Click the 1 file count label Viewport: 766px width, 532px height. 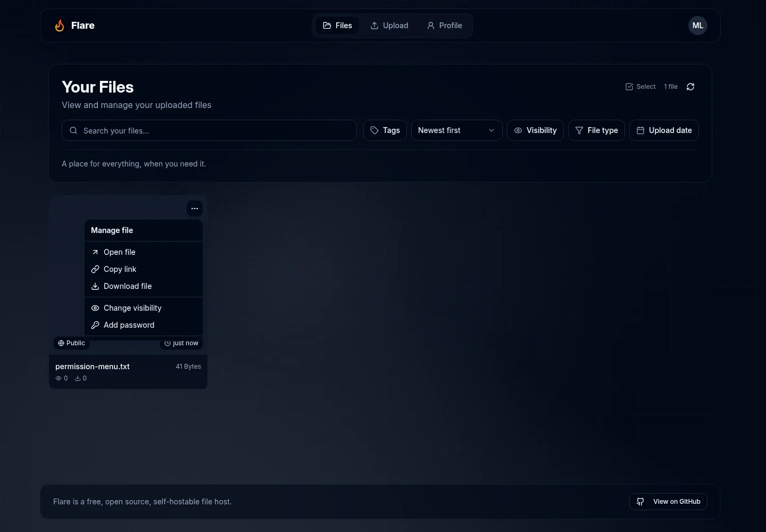[x=671, y=87]
